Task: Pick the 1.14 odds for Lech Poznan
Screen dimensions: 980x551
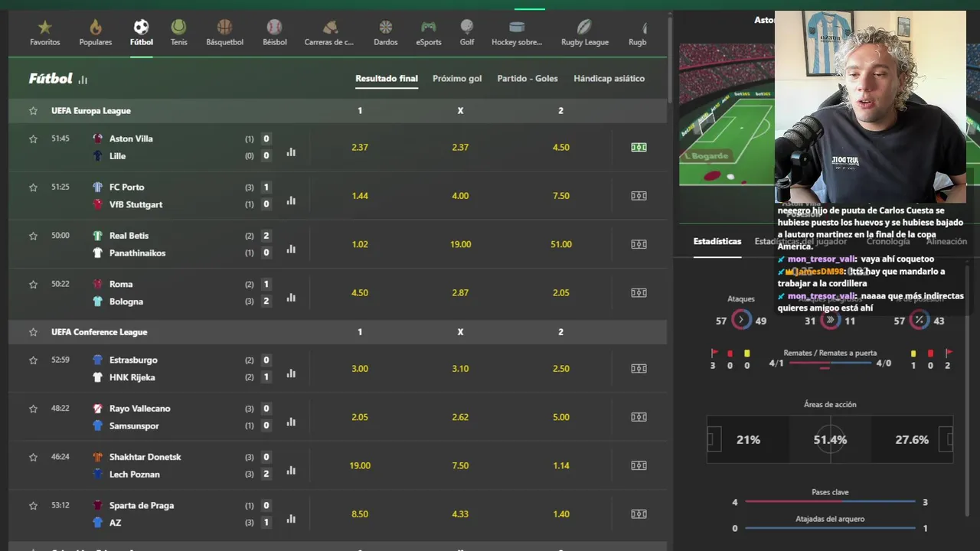Action: pos(561,465)
